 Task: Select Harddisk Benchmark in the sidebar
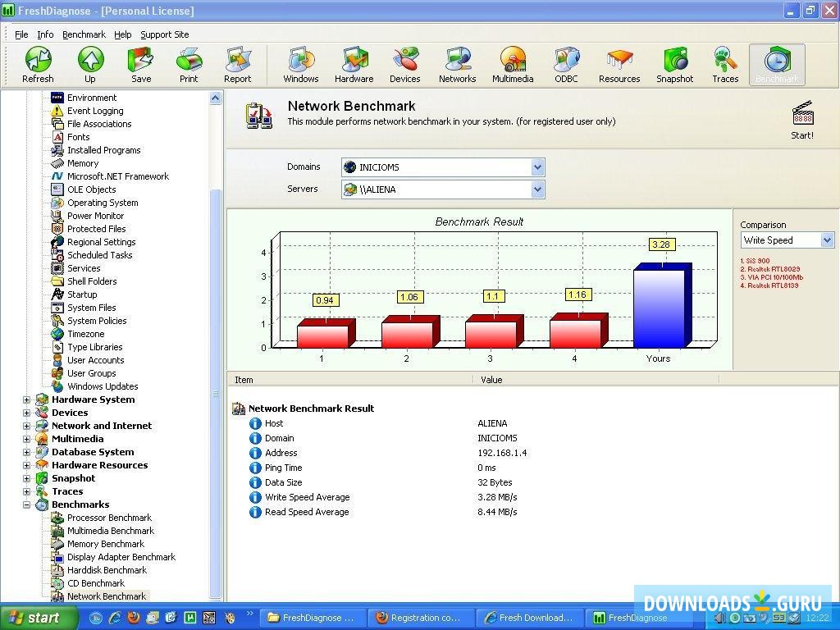point(107,570)
